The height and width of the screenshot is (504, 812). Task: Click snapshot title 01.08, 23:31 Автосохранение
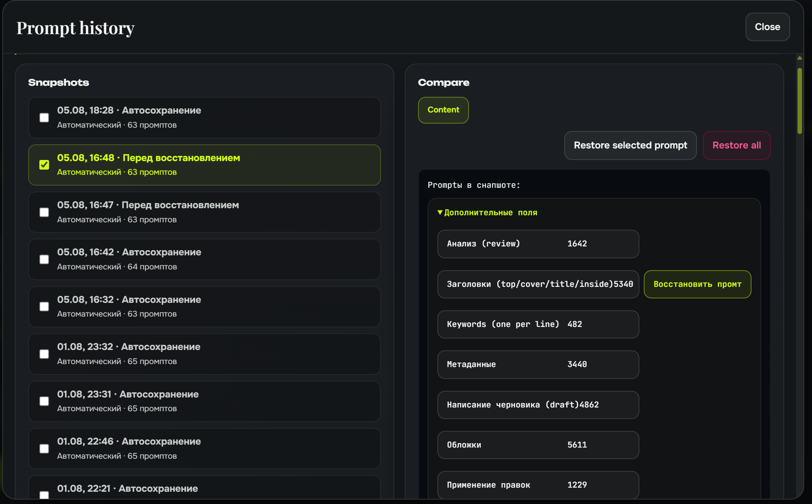128,395
